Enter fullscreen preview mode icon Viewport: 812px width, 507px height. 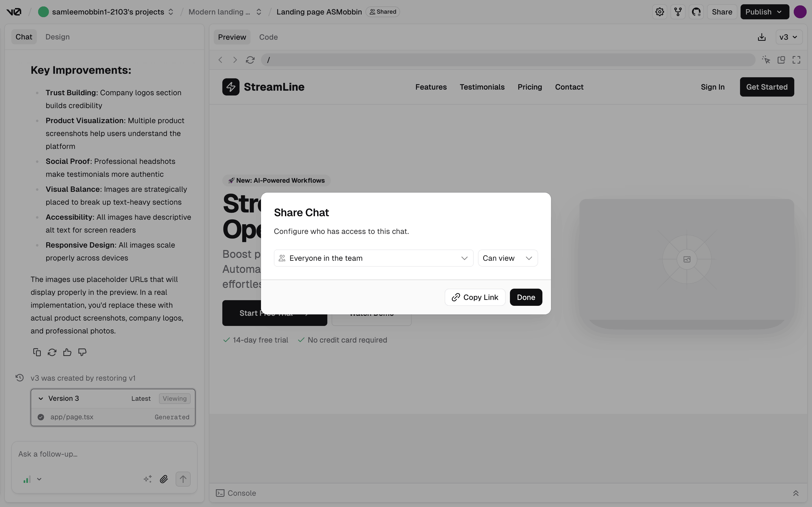click(796, 60)
